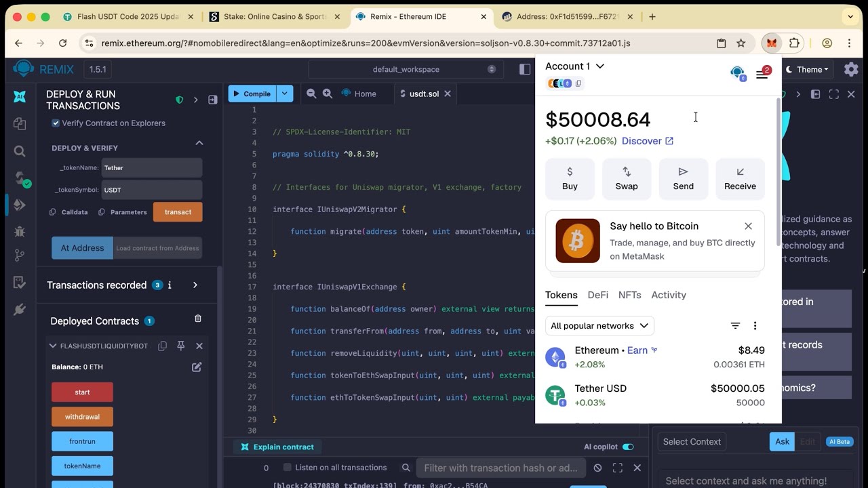This screenshot has height=488, width=868.
Task: Bookmark this page with the star icon
Action: 741,43
